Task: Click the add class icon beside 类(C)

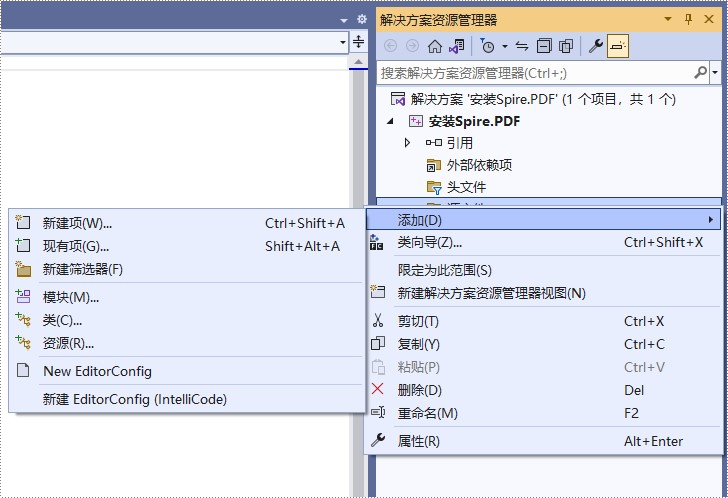Action: (23, 319)
